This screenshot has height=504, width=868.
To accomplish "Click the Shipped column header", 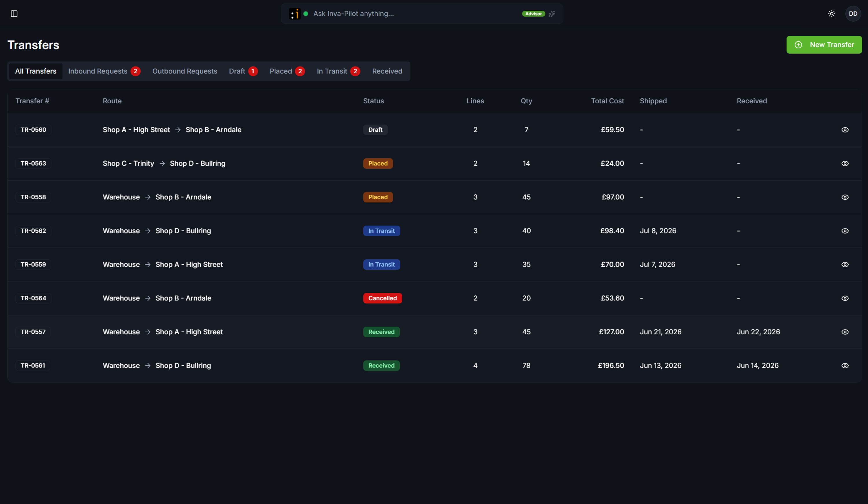I will pos(653,101).
